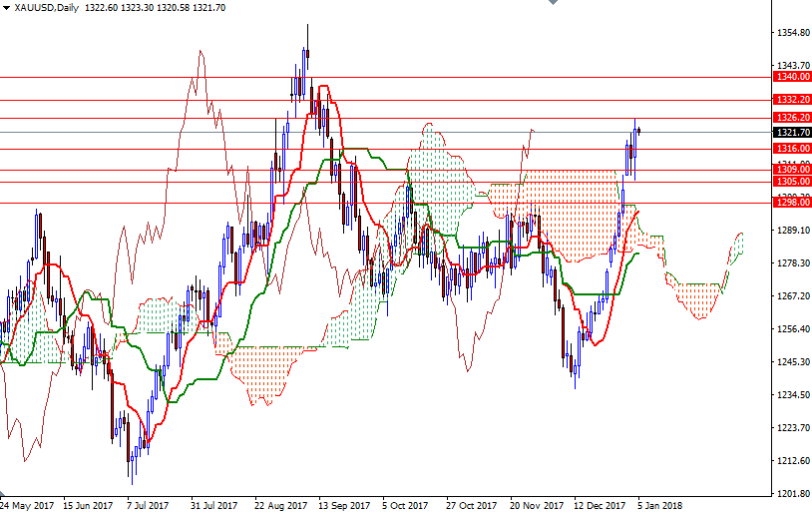Select the 1326.20 red price label
This screenshot has width=812, height=513.
tap(792, 118)
